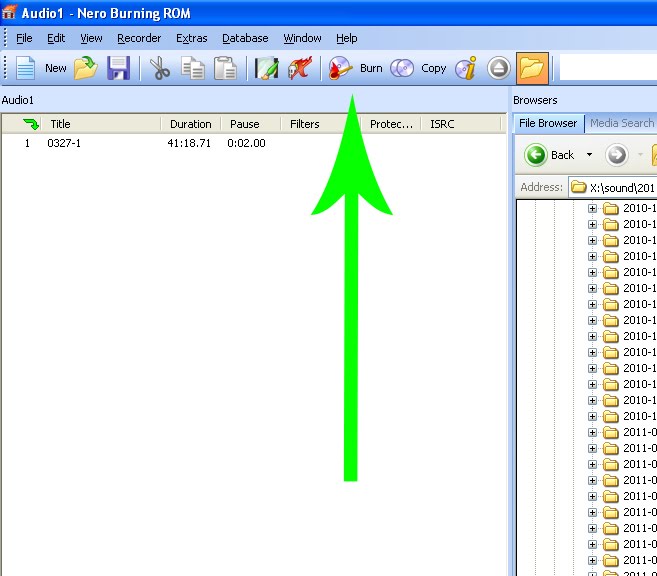Click the Copy text button

434,68
